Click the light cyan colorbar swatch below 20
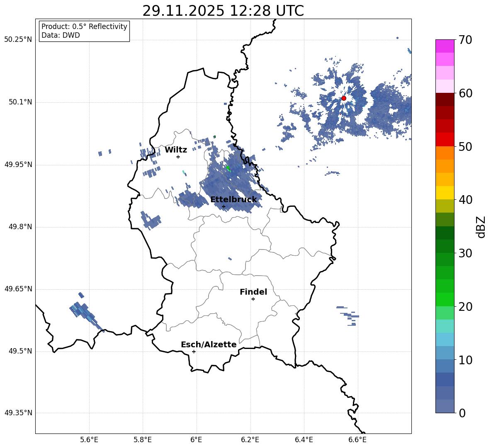The height and width of the screenshot is (448, 491). tap(445, 326)
